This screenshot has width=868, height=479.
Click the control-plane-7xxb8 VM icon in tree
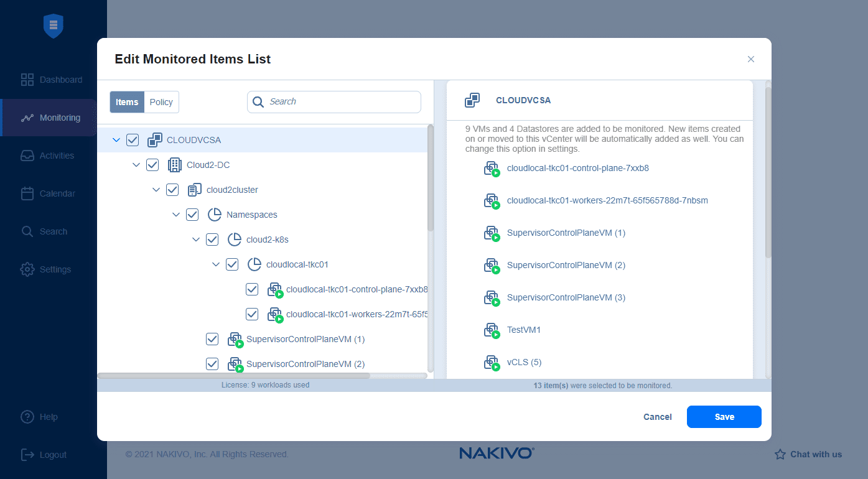point(275,290)
